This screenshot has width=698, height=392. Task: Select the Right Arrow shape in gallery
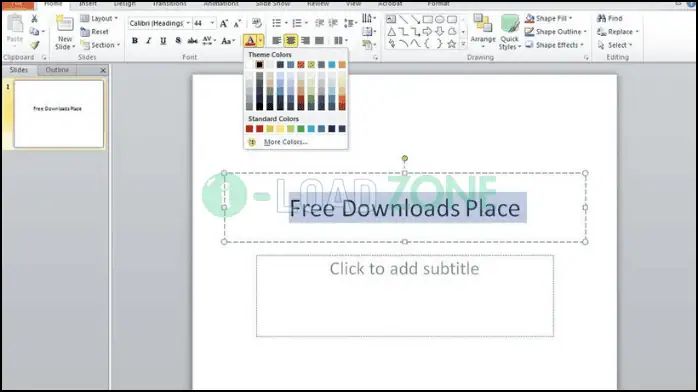(427, 32)
